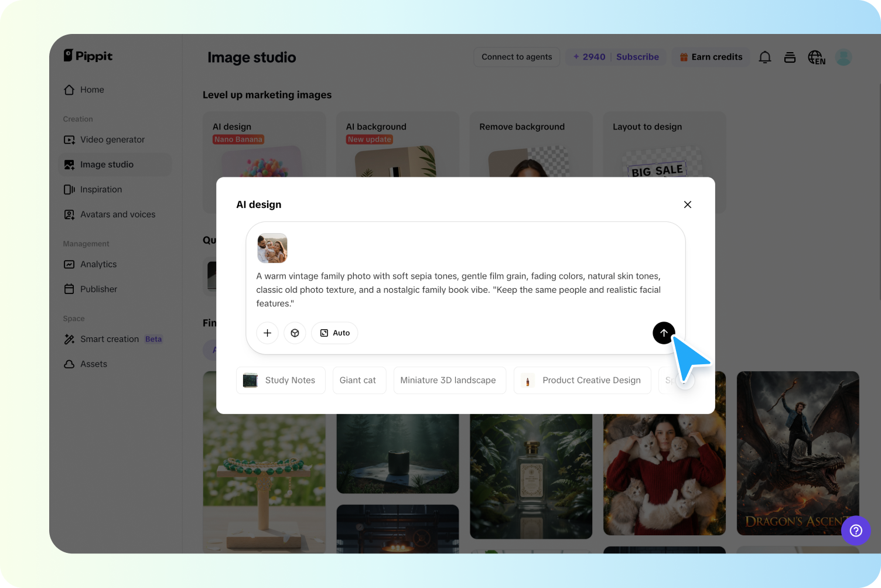The image size is (881, 588).
Task: Change language via globe EN icon
Action: (x=816, y=57)
